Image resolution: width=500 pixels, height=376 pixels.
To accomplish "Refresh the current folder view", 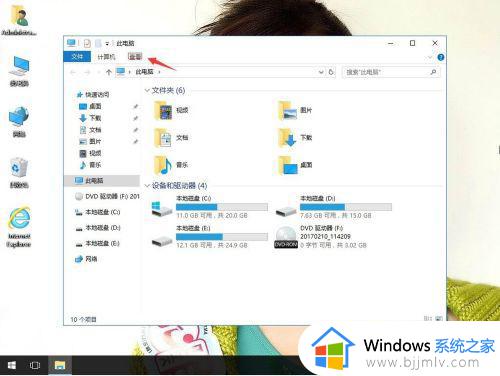I will pos(331,72).
